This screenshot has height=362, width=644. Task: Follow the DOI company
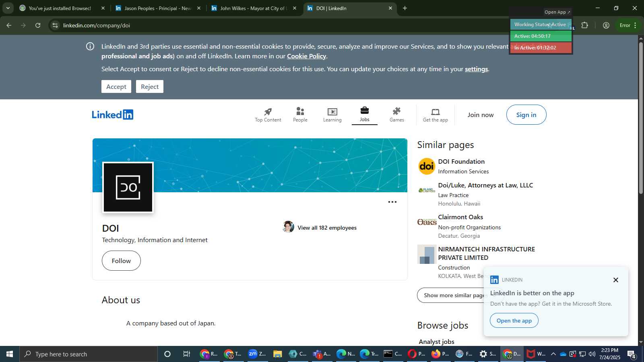pos(121,261)
